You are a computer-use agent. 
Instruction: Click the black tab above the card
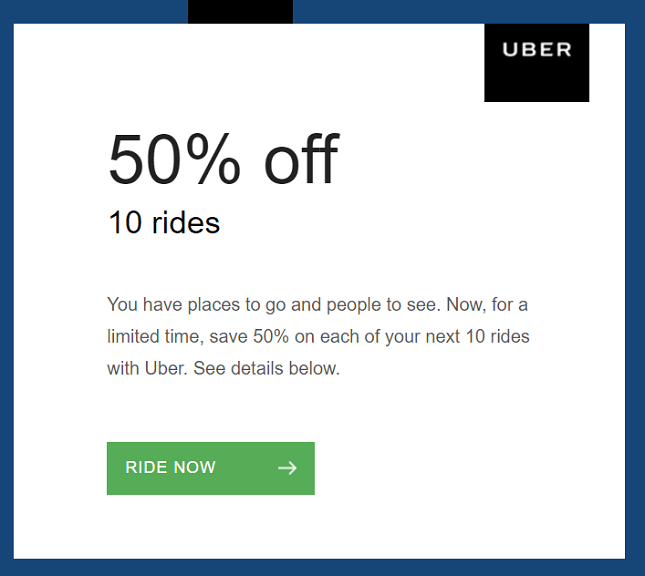[x=240, y=12]
